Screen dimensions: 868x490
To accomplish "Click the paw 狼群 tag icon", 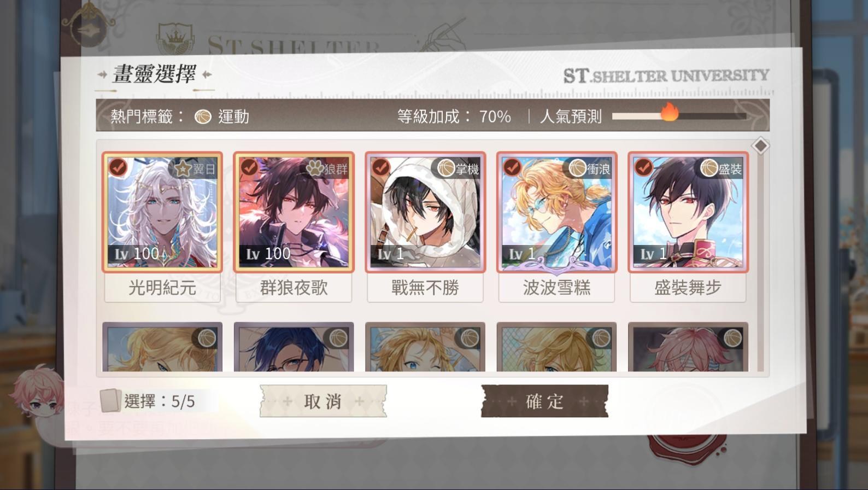I will [314, 168].
